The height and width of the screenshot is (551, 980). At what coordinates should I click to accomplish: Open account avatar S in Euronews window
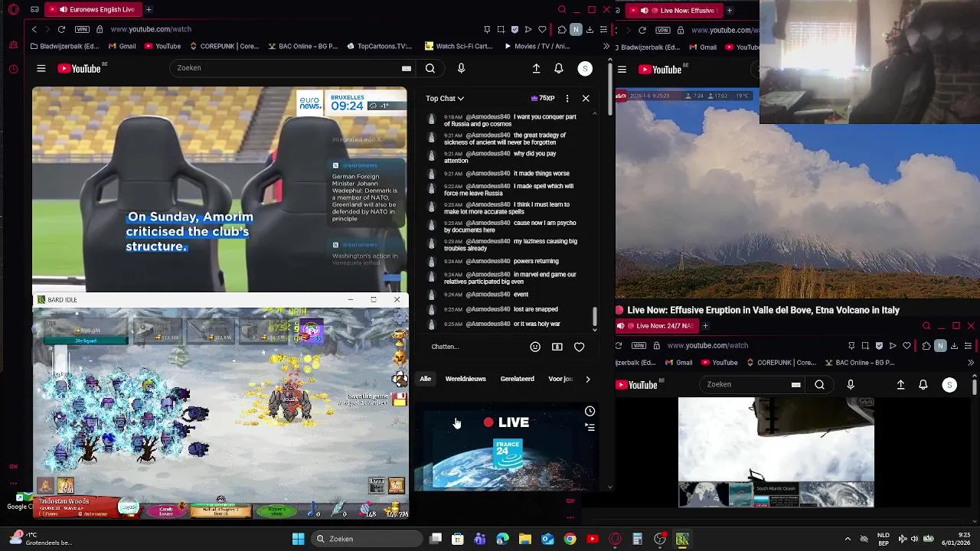click(x=585, y=69)
